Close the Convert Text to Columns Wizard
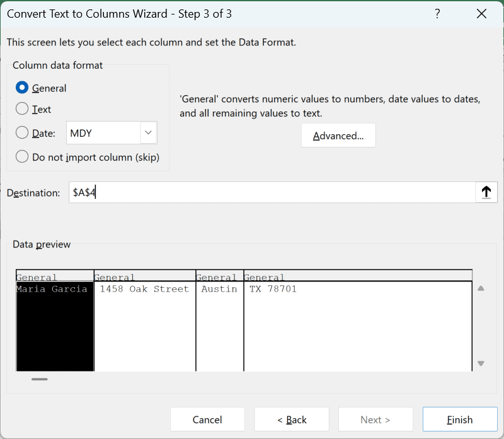 pyautogui.click(x=481, y=14)
